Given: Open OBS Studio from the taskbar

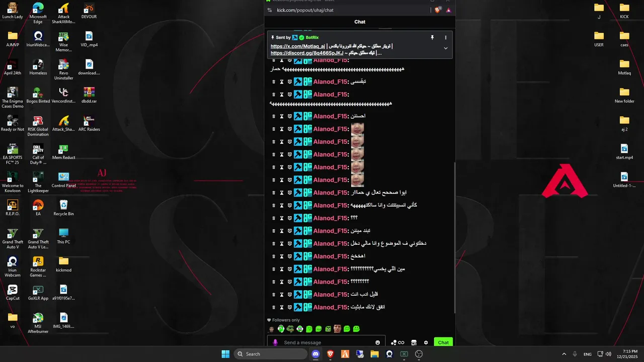Looking at the screenshot, I should point(419,354).
